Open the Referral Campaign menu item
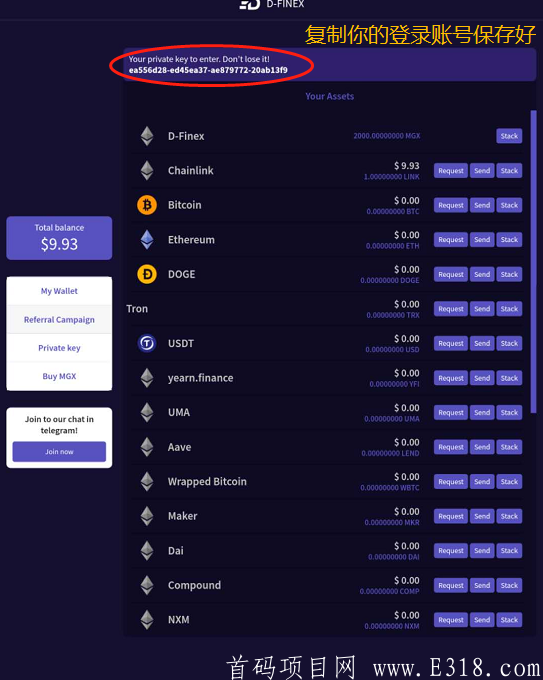The width and height of the screenshot is (543, 680). (59, 320)
